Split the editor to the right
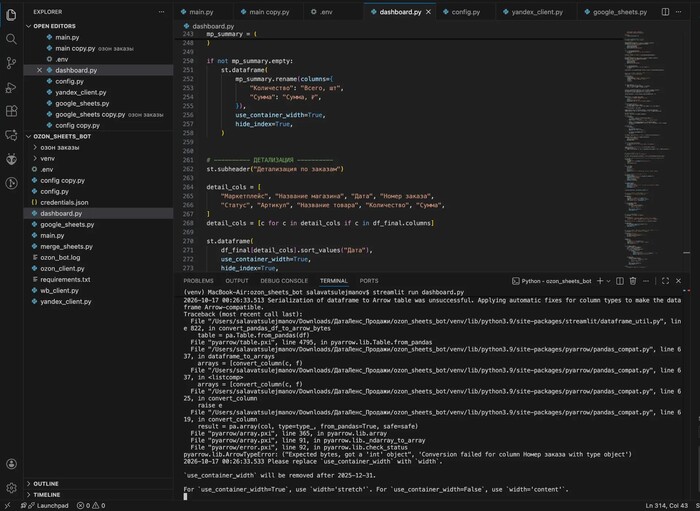This screenshot has width=700, height=511. pyautogui.click(x=665, y=12)
